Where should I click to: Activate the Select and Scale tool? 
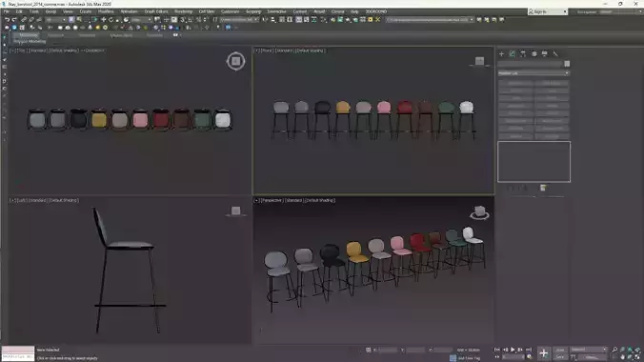click(x=118, y=19)
